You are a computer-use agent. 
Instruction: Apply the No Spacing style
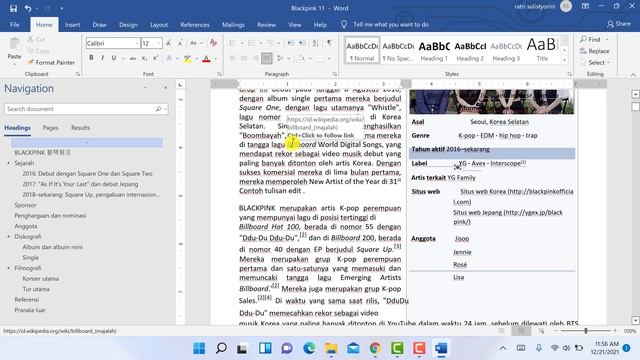398,50
